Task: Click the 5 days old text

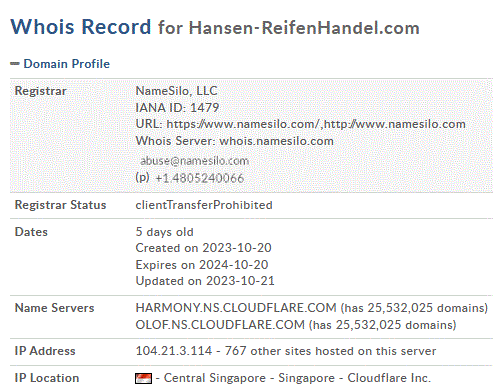Action: [x=165, y=232]
